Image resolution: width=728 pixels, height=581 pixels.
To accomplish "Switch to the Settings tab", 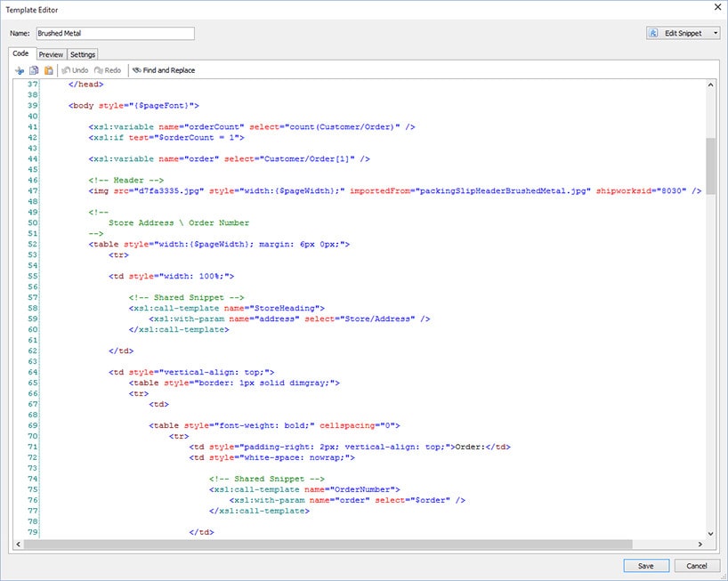I will tap(83, 54).
